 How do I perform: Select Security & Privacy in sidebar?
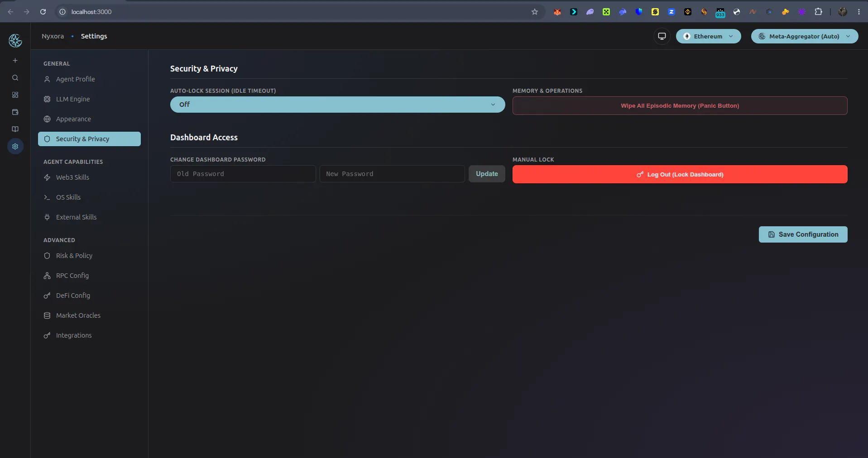89,139
